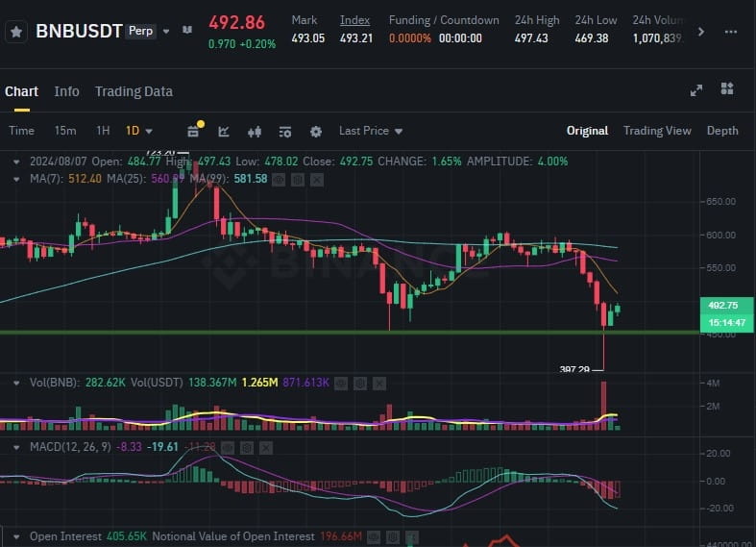
Task: Click the green horizontal price line
Action: tap(350, 333)
